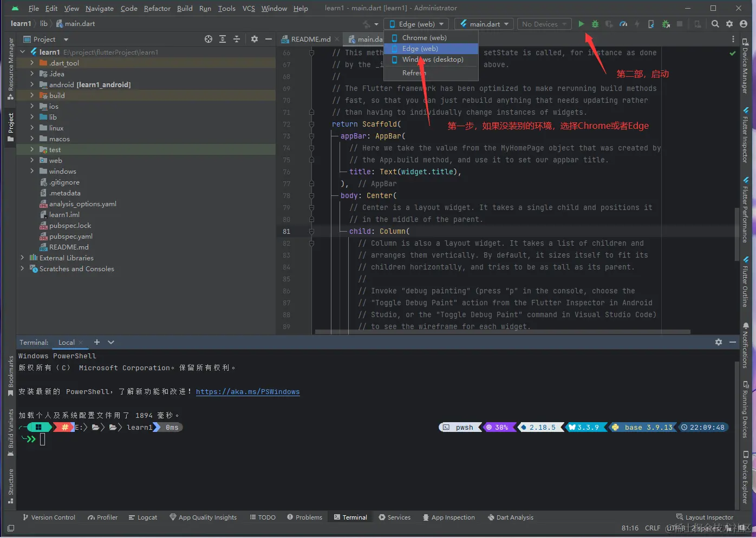The width and height of the screenshot is (756, 538).
Task: Run the app with the green play button
Action: pyautogui.click(x=581, y=24)
